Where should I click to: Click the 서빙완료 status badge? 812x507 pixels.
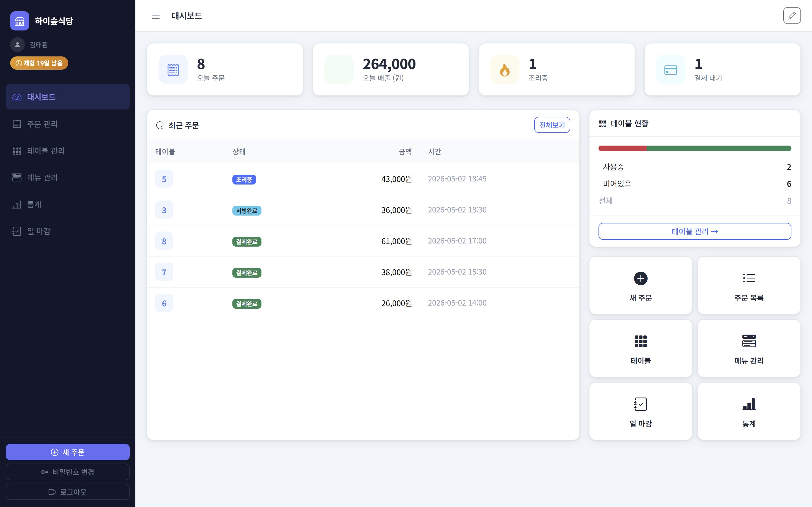pyautogui.click(x=247, y=210)
